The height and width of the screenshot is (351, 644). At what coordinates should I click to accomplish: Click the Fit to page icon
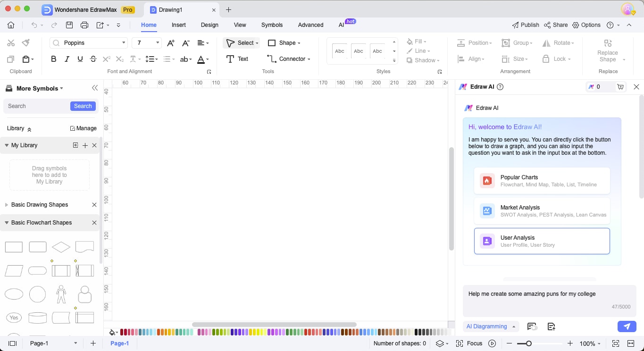pyautogui.click(x=615, y=343)
